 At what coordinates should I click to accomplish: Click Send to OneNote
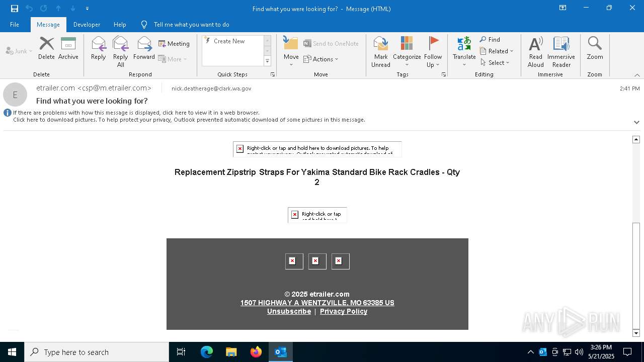click(331, 44)
